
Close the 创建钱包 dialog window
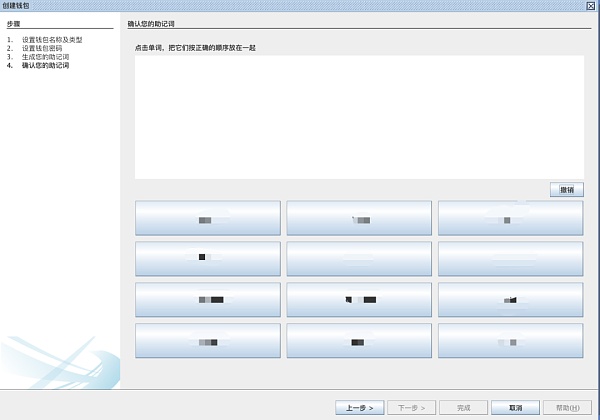[x=592, y=5]
